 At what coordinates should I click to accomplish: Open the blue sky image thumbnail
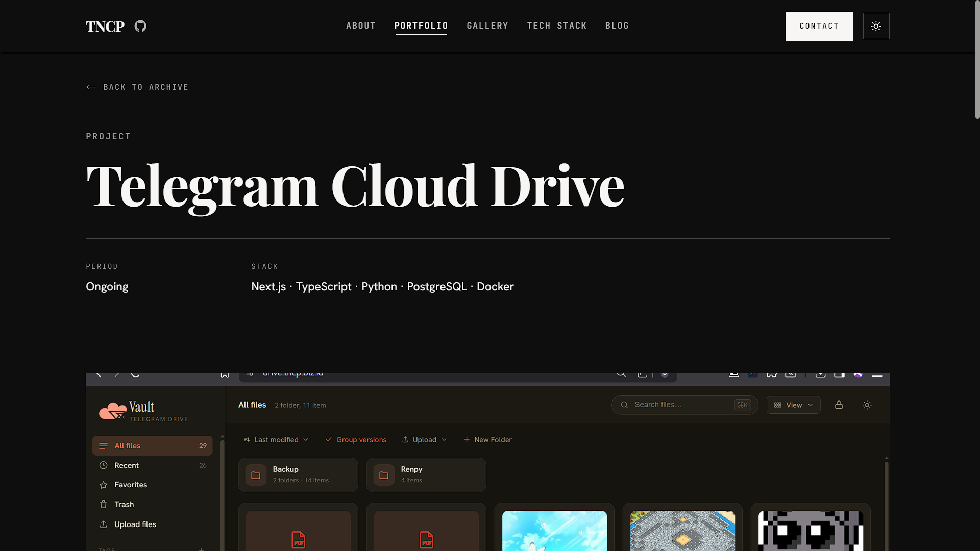click(x=554, y=531)
